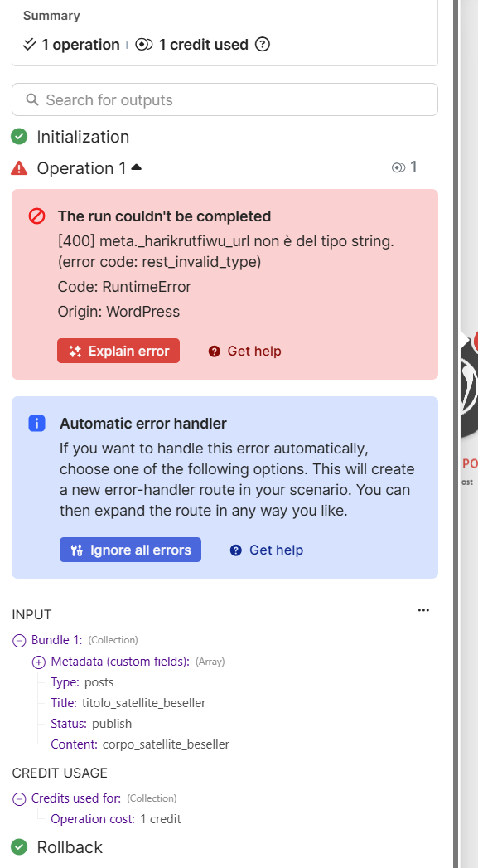Open the three-dots menu beside INPUT

pos(424,610)
